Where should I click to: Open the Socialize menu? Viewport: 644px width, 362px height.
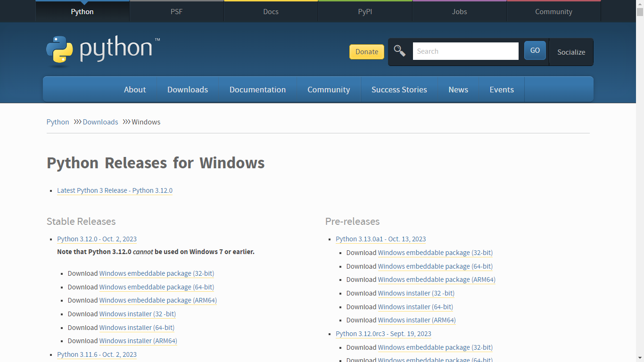coord(571,52)
